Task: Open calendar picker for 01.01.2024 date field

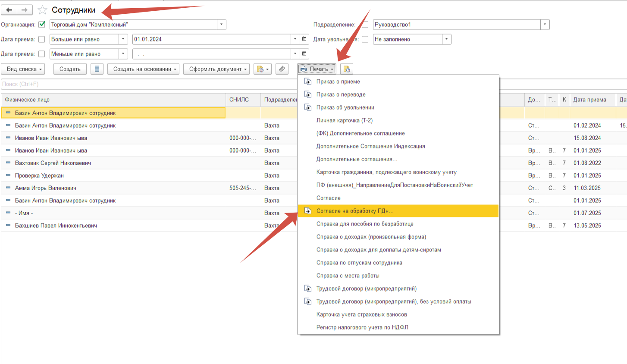Action: (304, 39)
